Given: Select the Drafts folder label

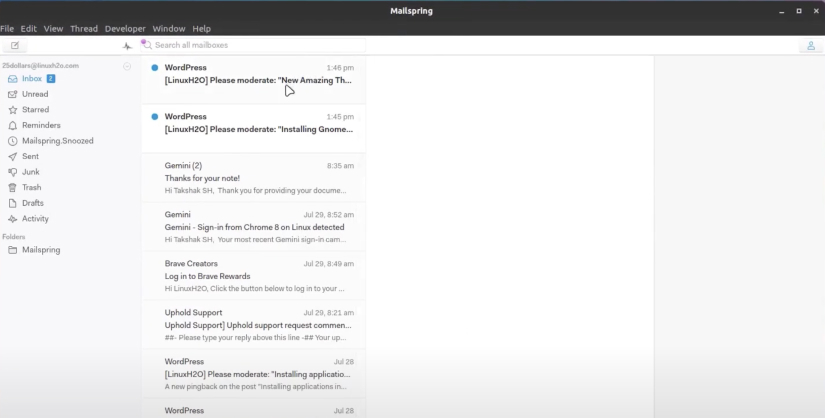Looking at the screenshot, I should point(33,203).
